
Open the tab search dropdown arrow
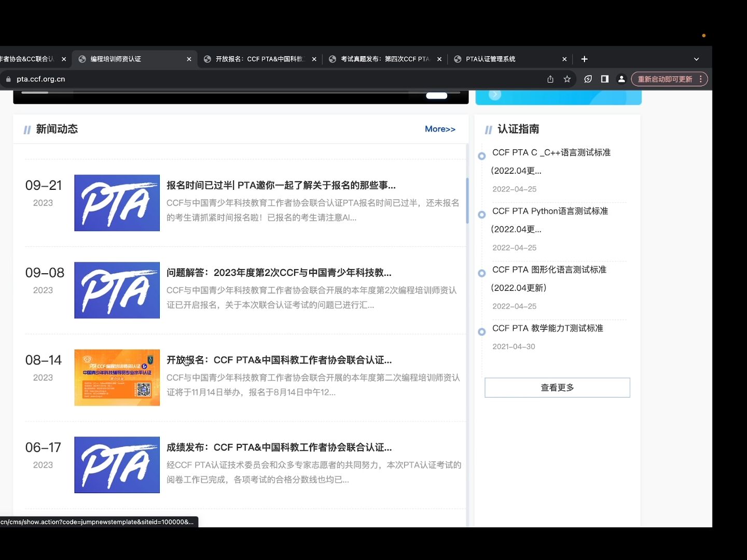[x=696, y=59]
